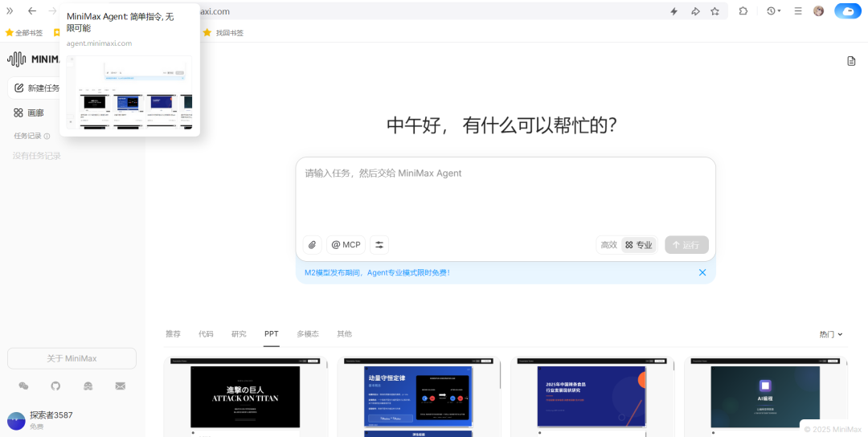Open the sliders settings button in the input box
868x437 pixels.
pos(379,244)
